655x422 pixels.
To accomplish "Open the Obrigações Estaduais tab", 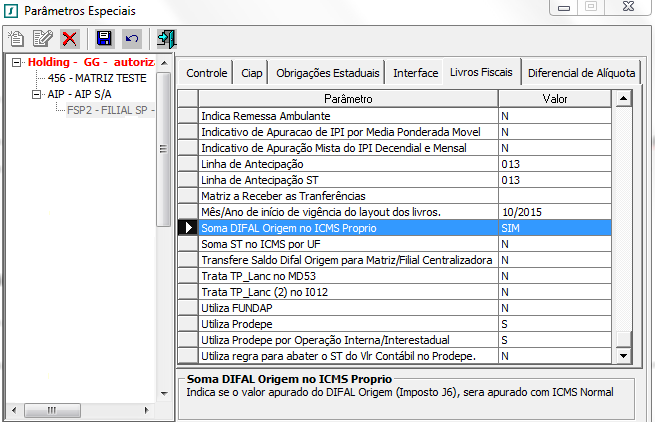I will [327, 73].
